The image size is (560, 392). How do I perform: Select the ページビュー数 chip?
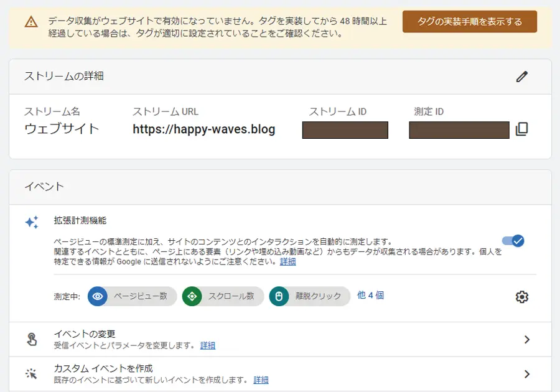[140, 297]
